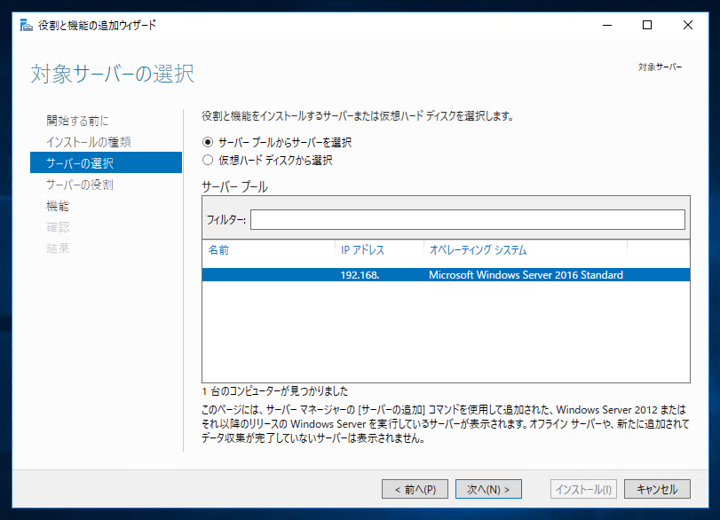The height and width of the screenshot is (520, 720).
Task: Minimize the wizard window
Action: [x=607, y=25]
